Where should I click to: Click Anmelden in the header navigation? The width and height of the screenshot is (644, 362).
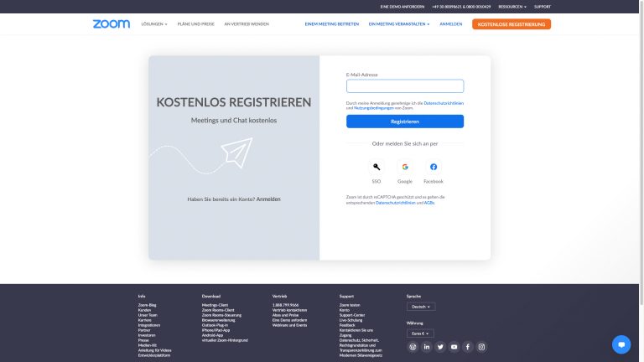pyautogui.click(x=450, y=24)
